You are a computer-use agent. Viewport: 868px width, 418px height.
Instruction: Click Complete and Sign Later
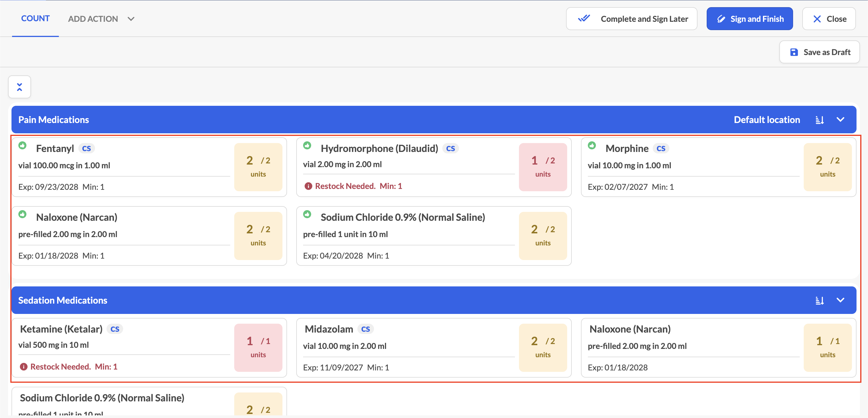pyautogui.click(x=631, y=19)
